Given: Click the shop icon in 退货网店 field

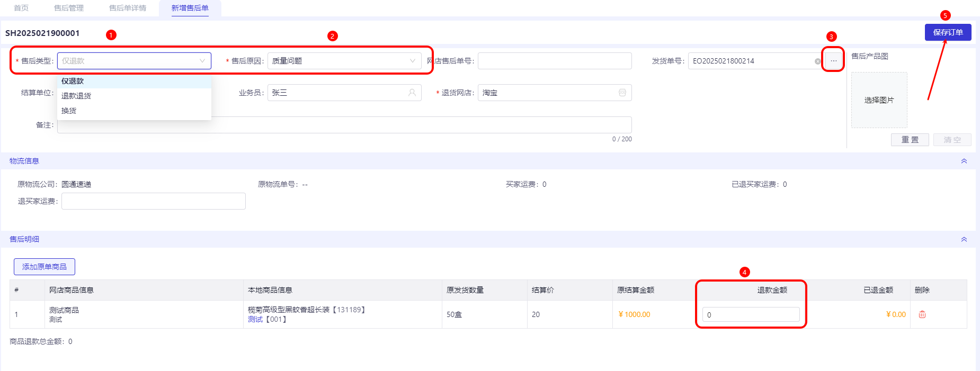Looking at the screenshot, I should click(622, 93).
